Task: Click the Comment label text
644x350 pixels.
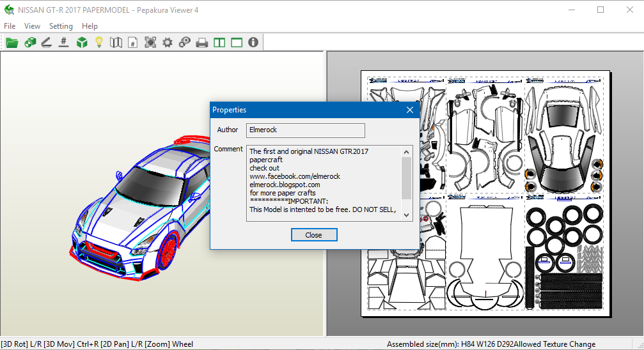Action: [228, 149]
